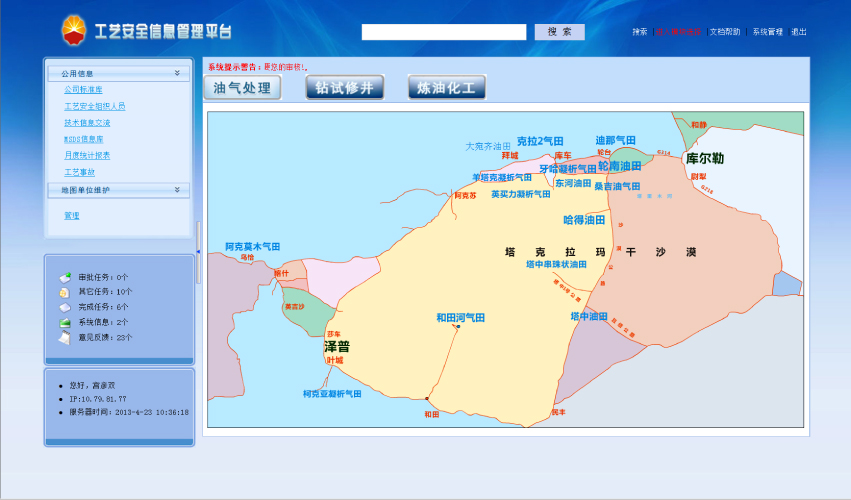Focus the search text field
This screenshot has height=500, width=851.
(444, 32)
